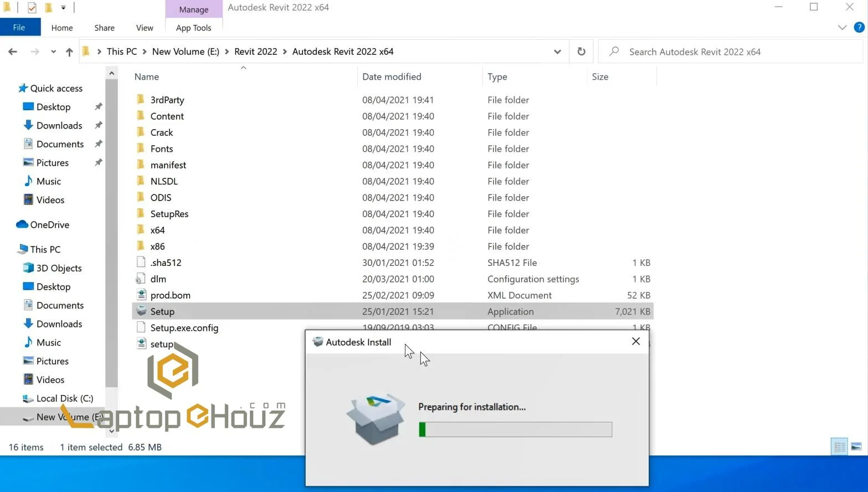Expand the recent locations dropdown
Viewport: 868px width, 492px height.
[53, 52]
